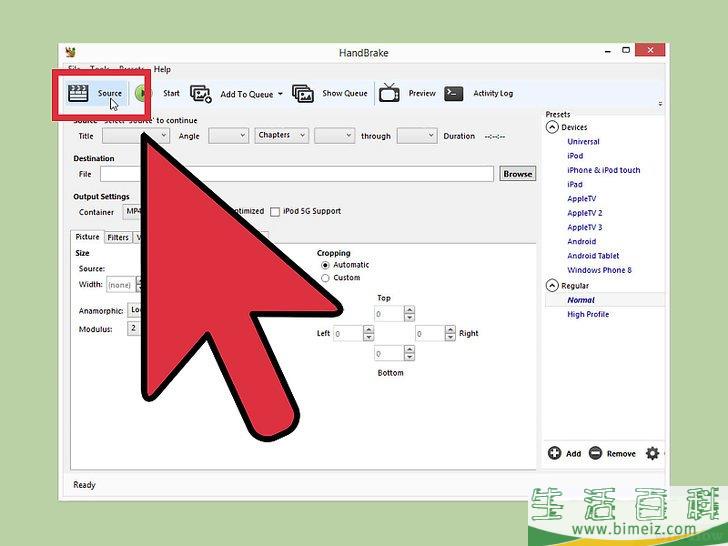Click the Start toolbar button label
728x546 pixels.
click(x=171, y=93)
